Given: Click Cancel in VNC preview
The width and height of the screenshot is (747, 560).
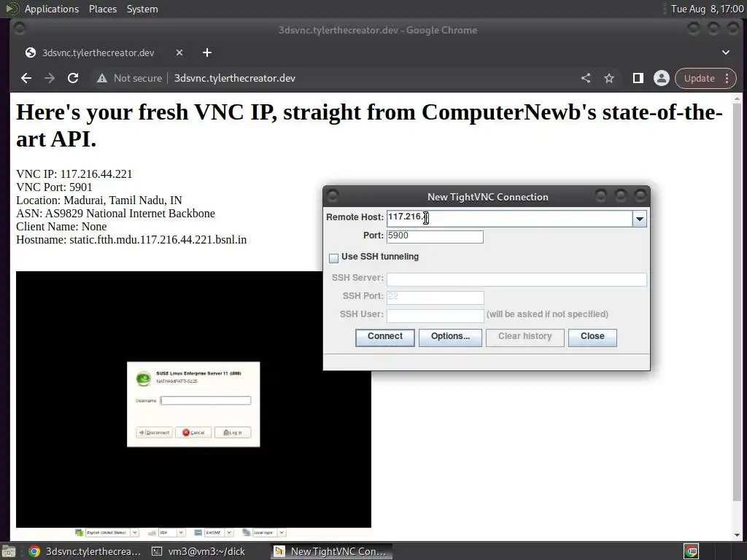Looking at the screenshot, I should 193,432.
